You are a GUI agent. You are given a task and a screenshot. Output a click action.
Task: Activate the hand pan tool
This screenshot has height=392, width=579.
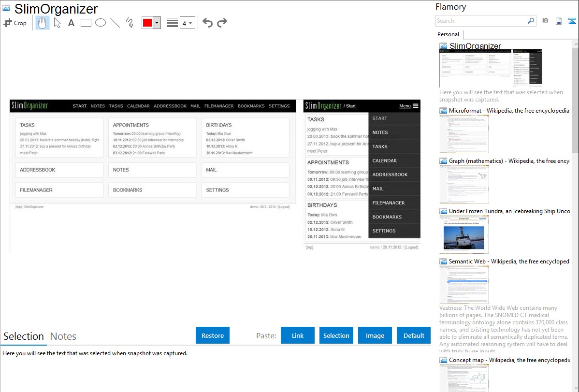click(x=43, y=23)
